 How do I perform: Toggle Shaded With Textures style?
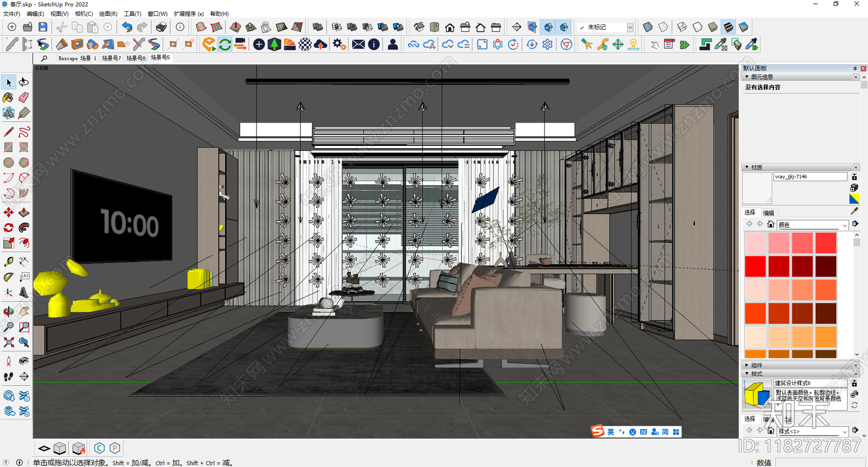coord(729,27)
